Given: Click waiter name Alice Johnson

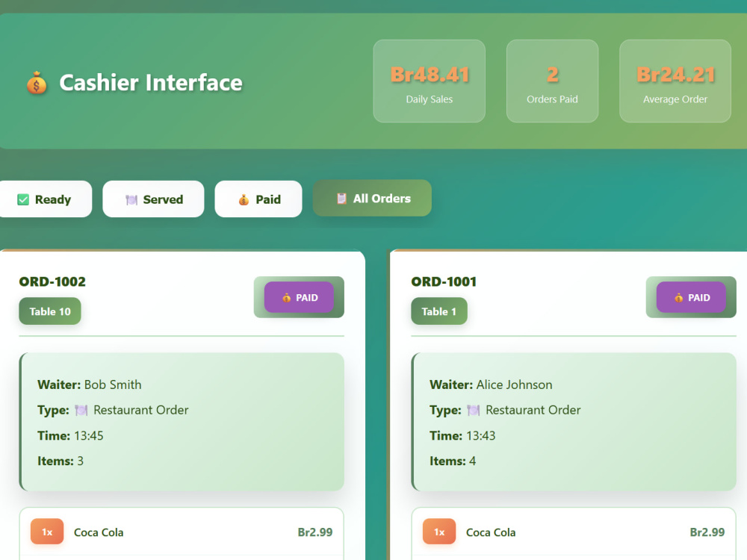Looking at the screenshot, I should [x=515, y=385].
